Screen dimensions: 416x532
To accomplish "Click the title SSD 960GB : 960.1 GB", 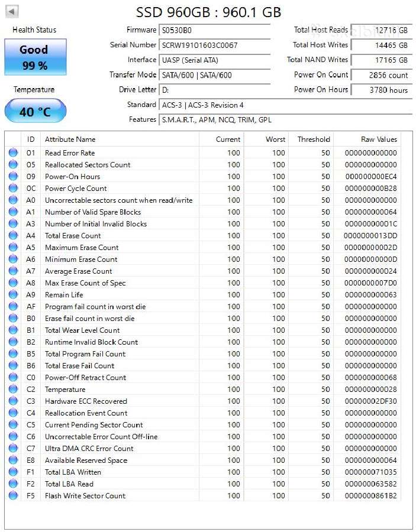I will click(208, 12).
